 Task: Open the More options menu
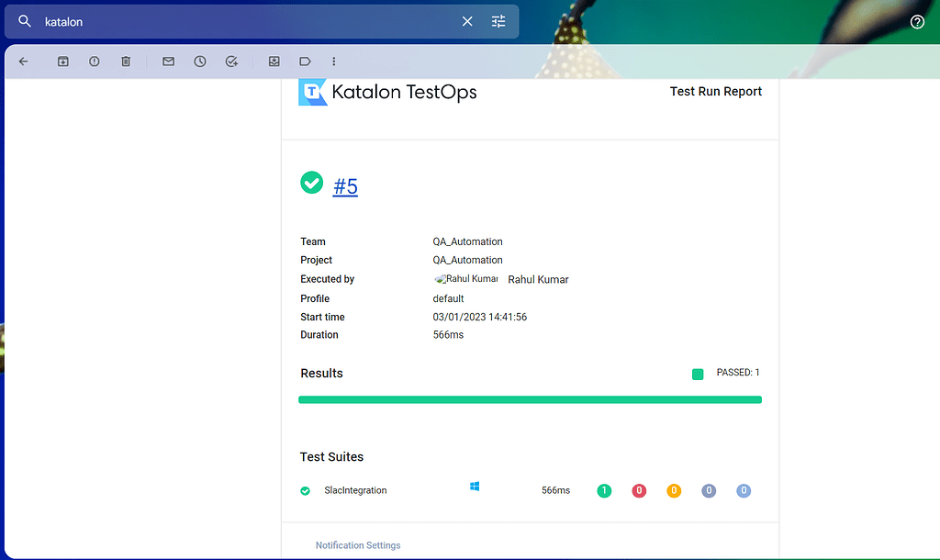tap(334, 62)
